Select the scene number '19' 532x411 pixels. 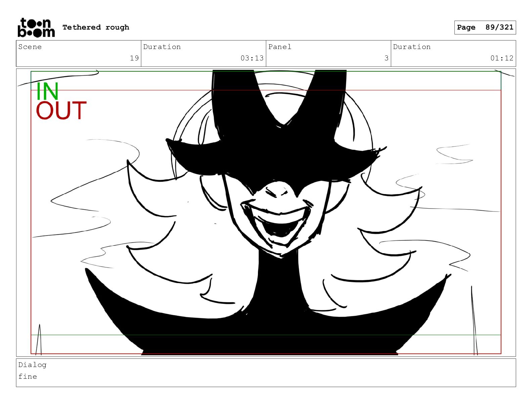point(134,58)
